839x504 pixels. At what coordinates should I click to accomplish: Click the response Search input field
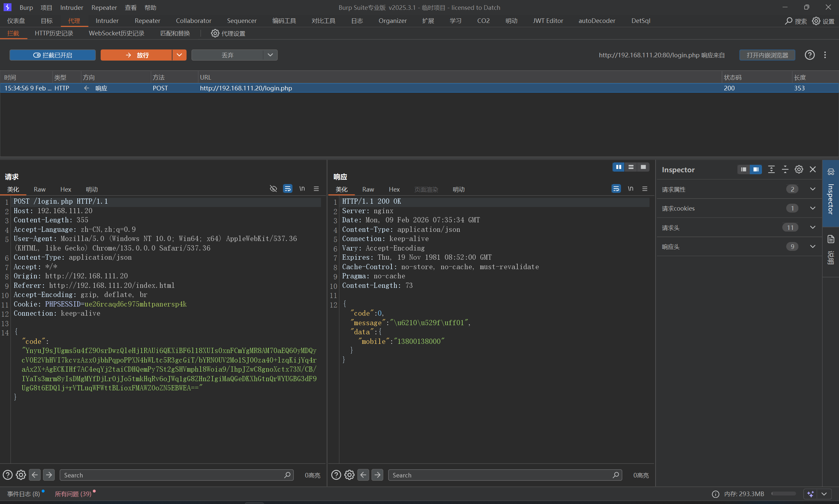click(500, 475)
